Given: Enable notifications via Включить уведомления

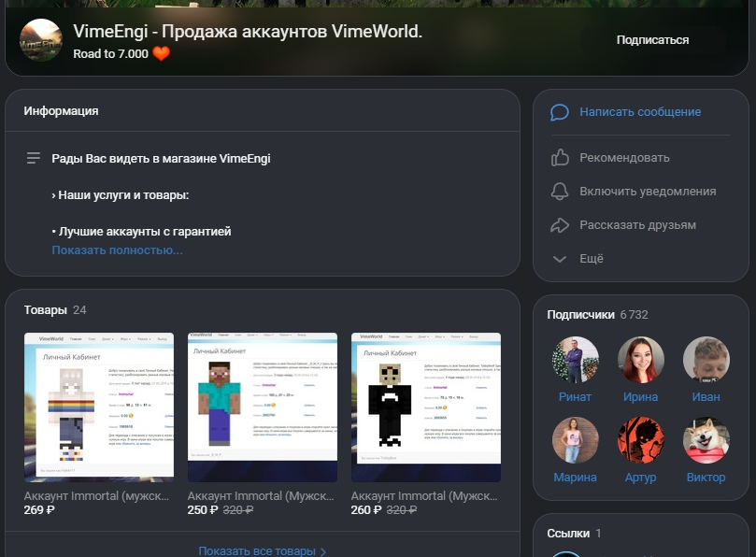Looking at the screenshot, I should click(x=647, y=192).
